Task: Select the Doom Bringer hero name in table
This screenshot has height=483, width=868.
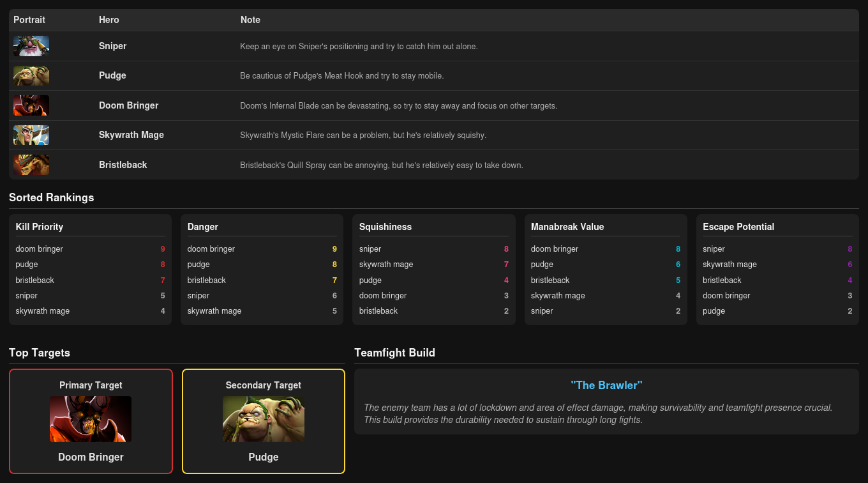Action: 128,105
